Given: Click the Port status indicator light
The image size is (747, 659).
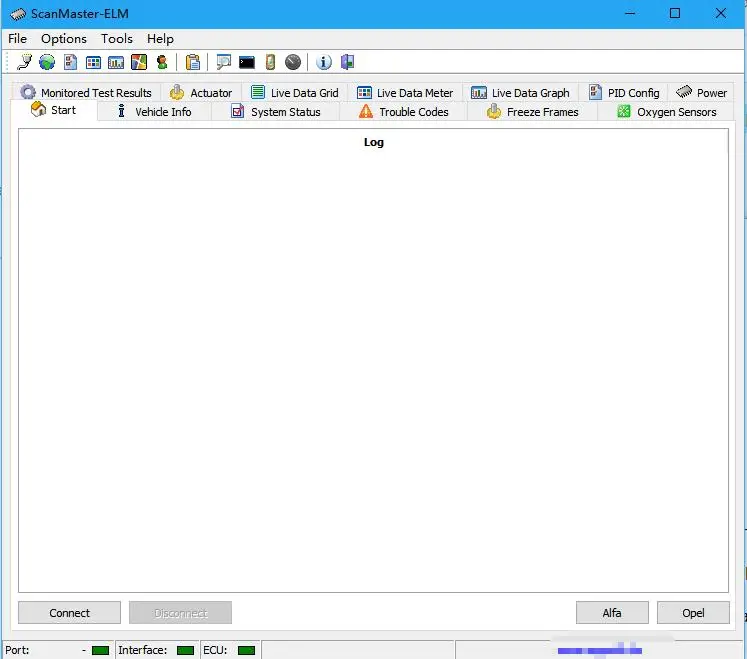Looking at the screenshot, I should coord(101,650).
